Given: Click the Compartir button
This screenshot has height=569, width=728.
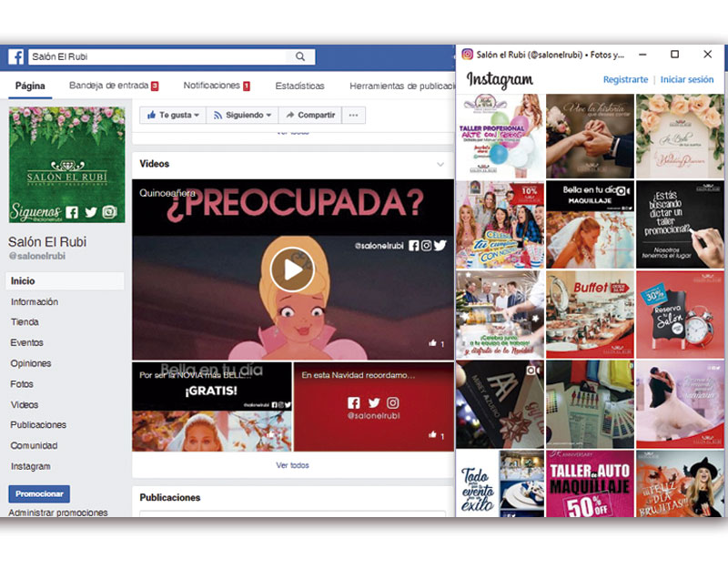Looking at the screenshot, I should click(310, 116).
